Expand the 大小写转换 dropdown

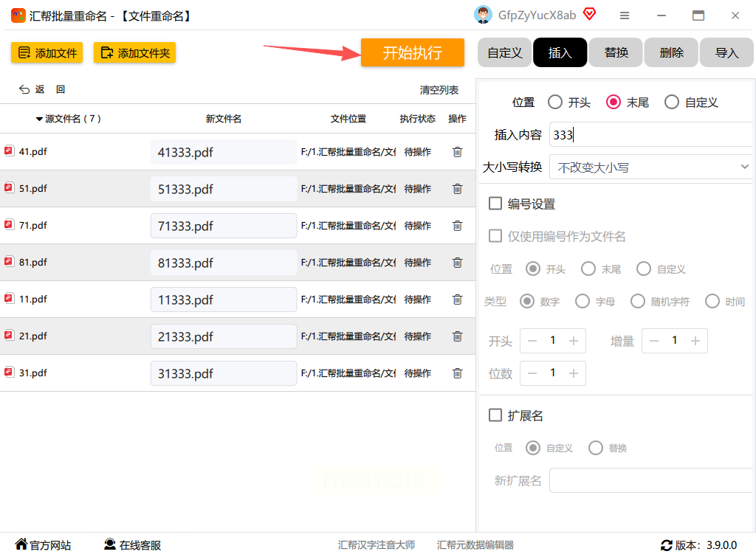[650, 167]
